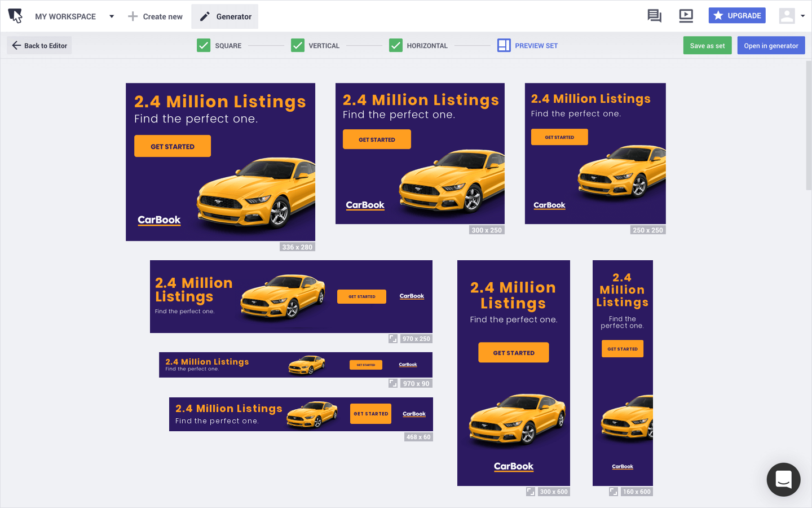Select the 300 x 250 banner preview

420,154
